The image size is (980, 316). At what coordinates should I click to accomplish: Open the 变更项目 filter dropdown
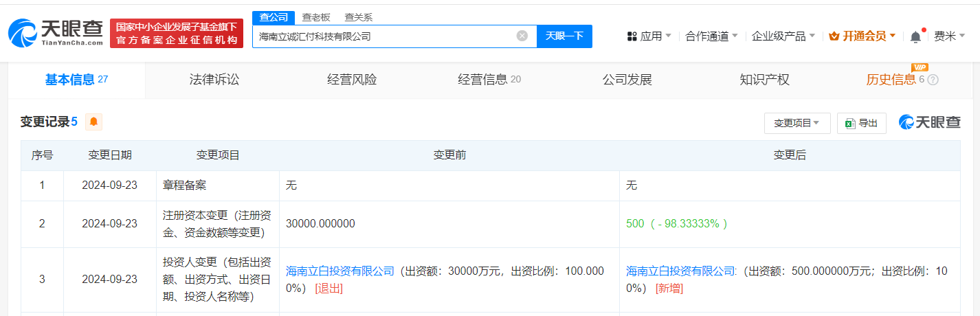point(797,123)
